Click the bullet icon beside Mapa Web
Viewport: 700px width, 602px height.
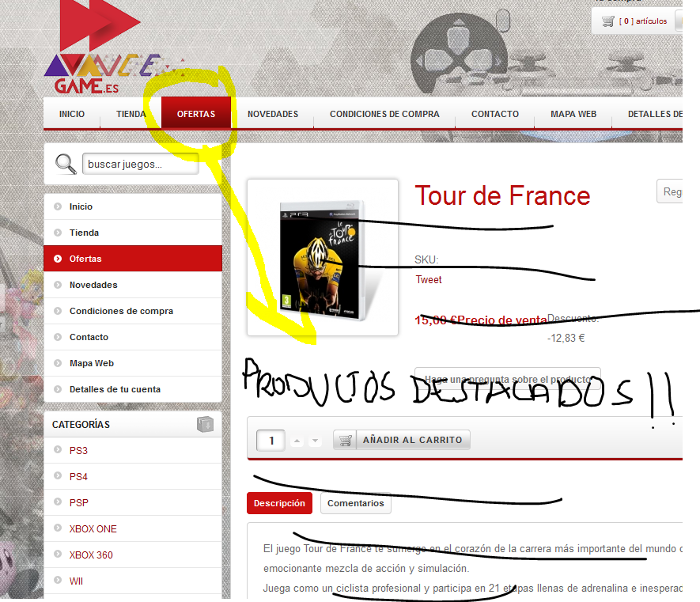(58, 363)
